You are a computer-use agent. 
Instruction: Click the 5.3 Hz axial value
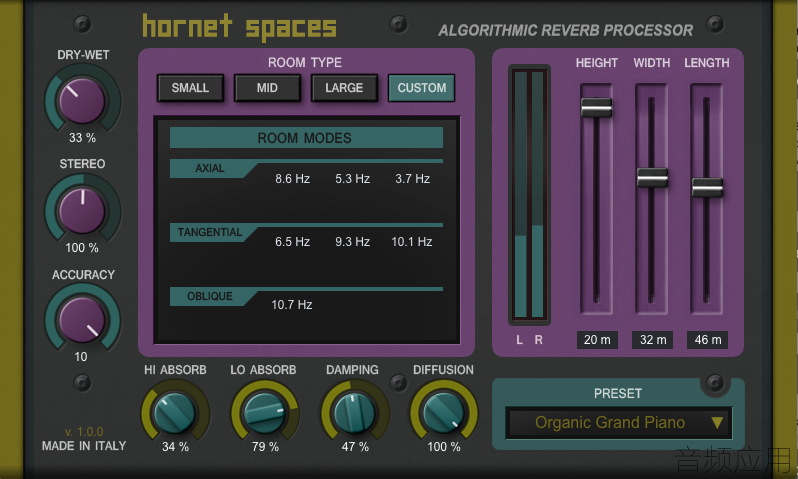[x=353, y=179]
